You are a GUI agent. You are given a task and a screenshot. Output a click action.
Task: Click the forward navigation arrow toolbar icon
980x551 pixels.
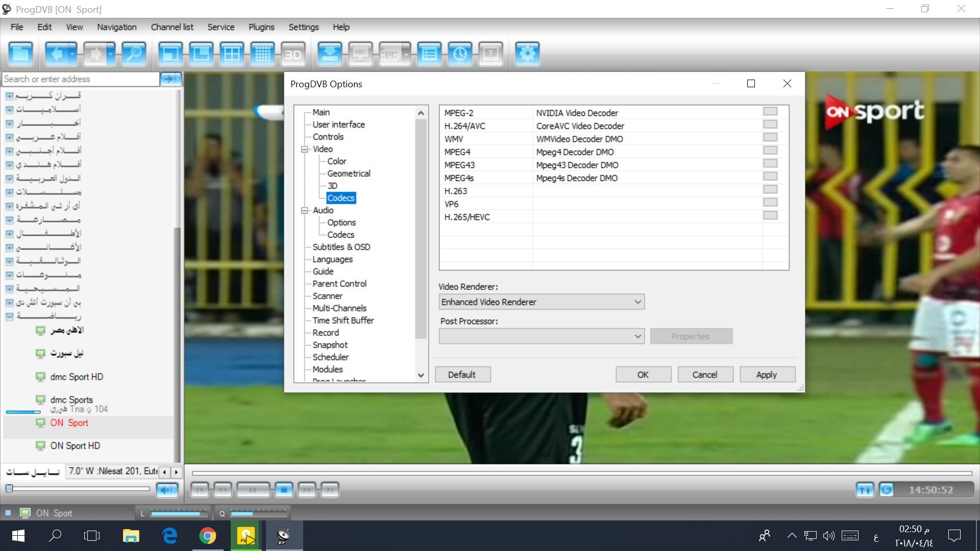(x=95, y=54)
